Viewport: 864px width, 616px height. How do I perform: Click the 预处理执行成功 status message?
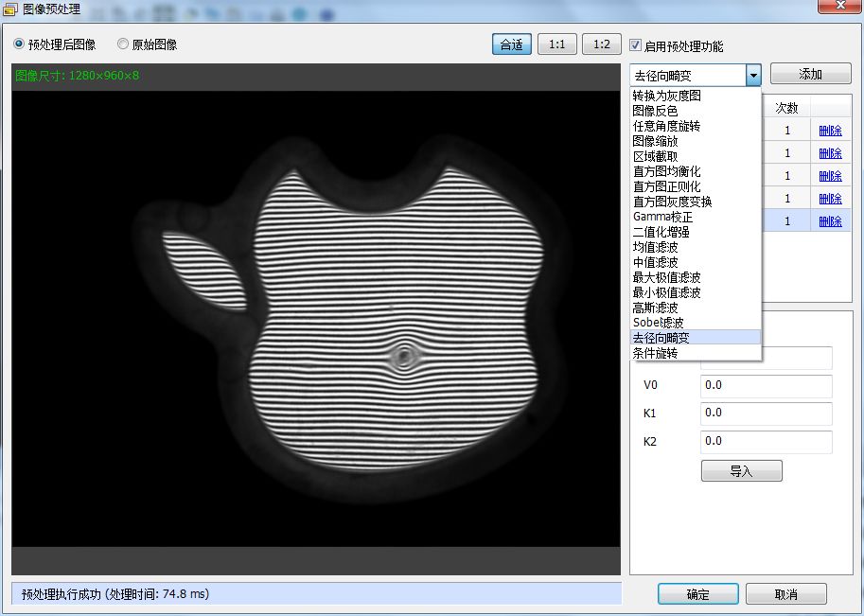pyautogui.click(x=115, y=594)
